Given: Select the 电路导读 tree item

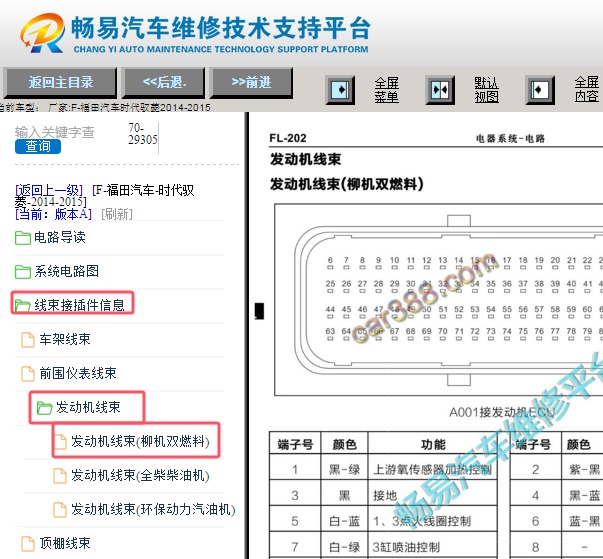Looking at the screenshot, I should tap(60, 237).
